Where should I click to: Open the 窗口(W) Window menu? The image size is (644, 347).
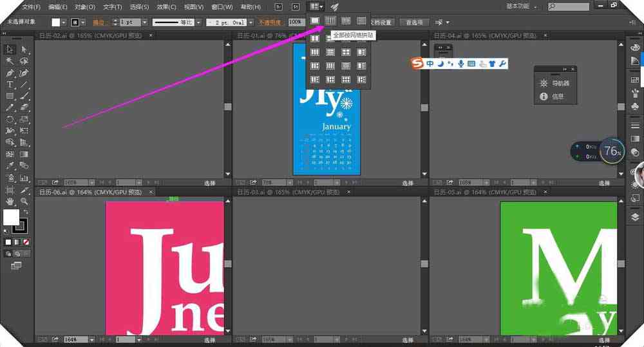222,7
